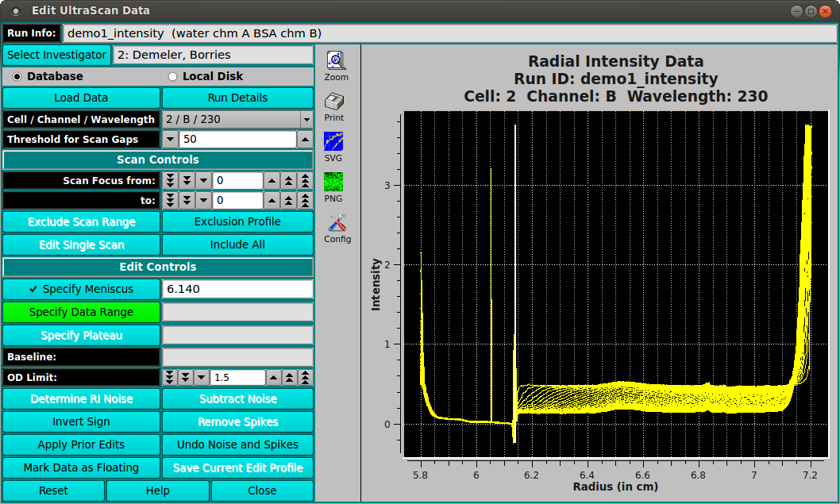Click Scan Focus from triple-down arrow
Viewport: 840px width, 504px height.
(x=171, y=180)
